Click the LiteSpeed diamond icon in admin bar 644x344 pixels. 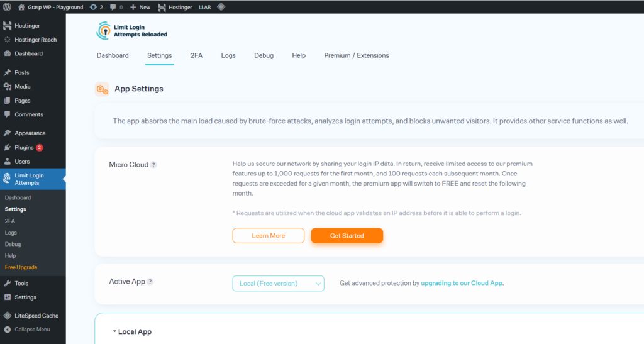tap(221, 7)
